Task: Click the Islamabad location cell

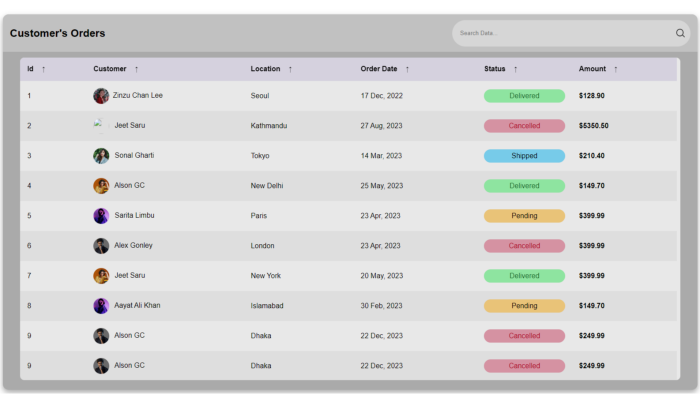Action: point(267,306)
